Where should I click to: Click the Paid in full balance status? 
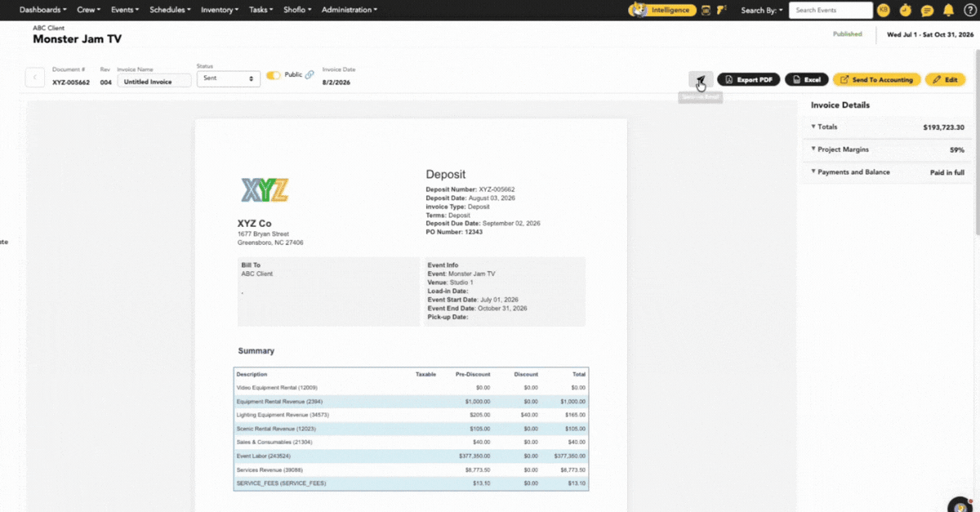tap(947, 172)
